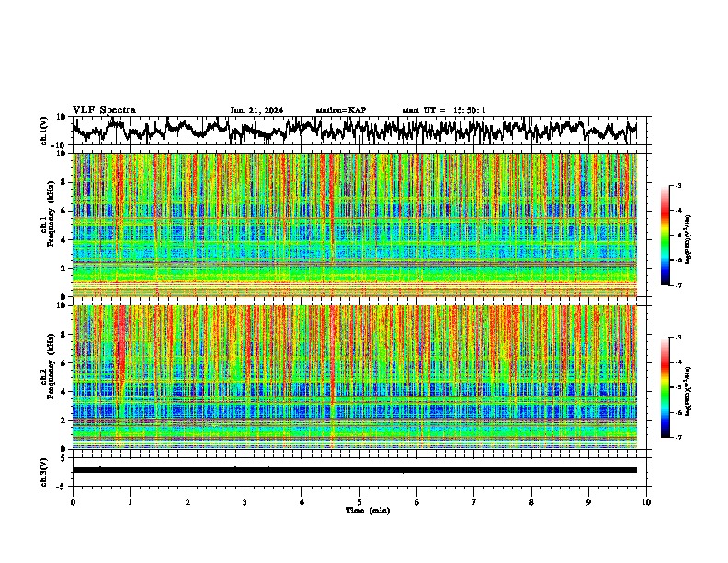Select the date label "Jan. 21, 2024"
The image size is (728, 563).
pos(256,110)
